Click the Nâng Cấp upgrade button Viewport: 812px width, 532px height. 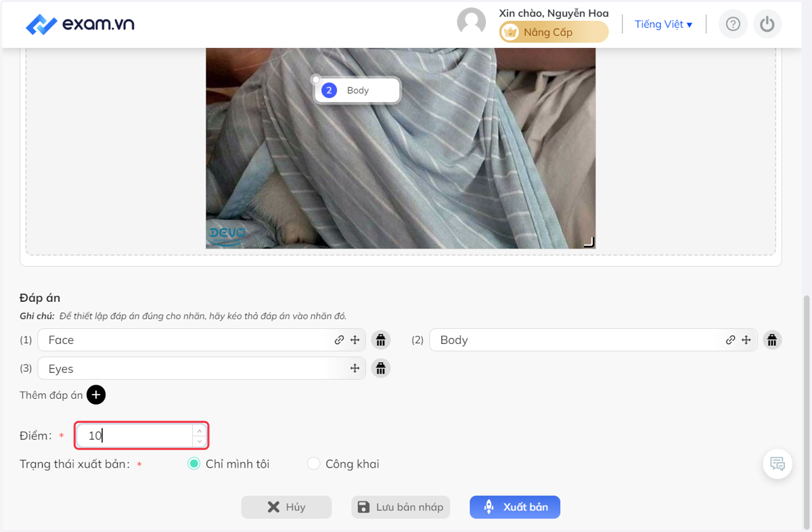pos(554,32)
